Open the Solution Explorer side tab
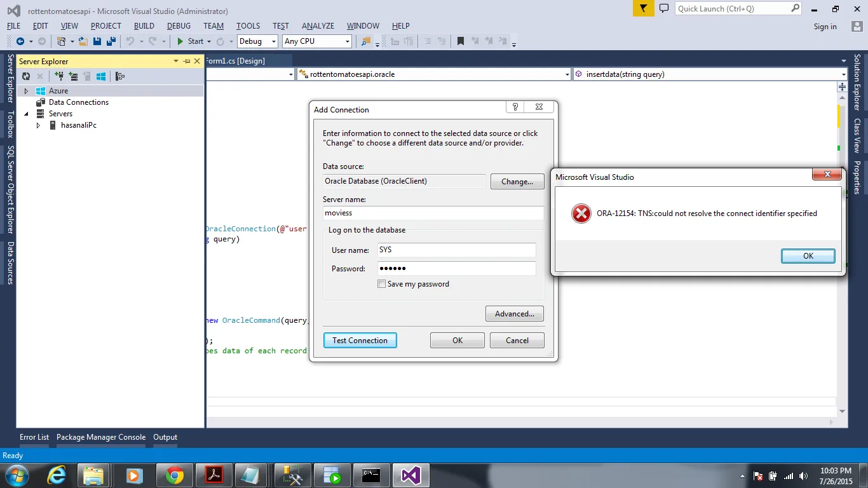This screenshot has height=488, width=868. (857, 83)
